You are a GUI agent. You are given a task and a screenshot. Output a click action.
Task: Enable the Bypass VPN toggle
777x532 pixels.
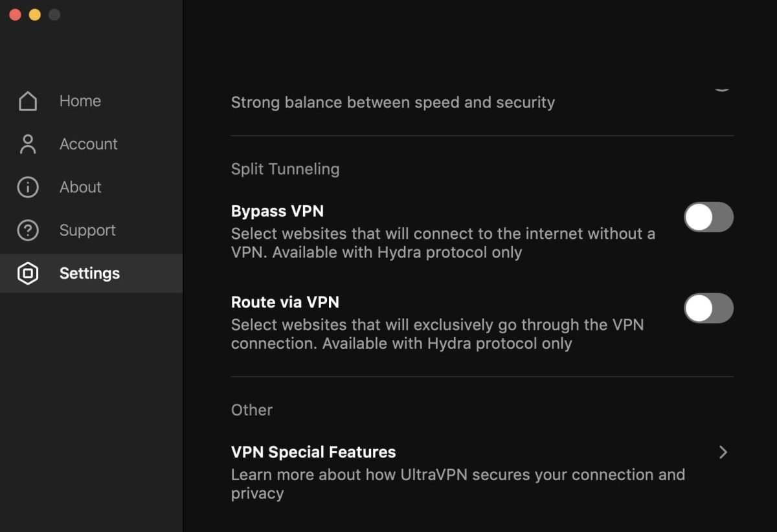[708, 217]
